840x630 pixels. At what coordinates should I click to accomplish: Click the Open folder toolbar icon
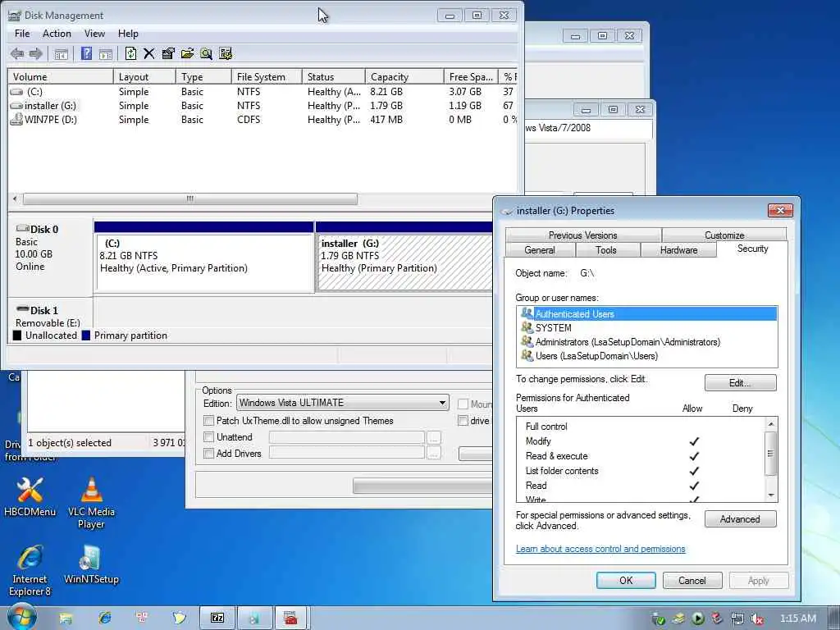(187, 53)
